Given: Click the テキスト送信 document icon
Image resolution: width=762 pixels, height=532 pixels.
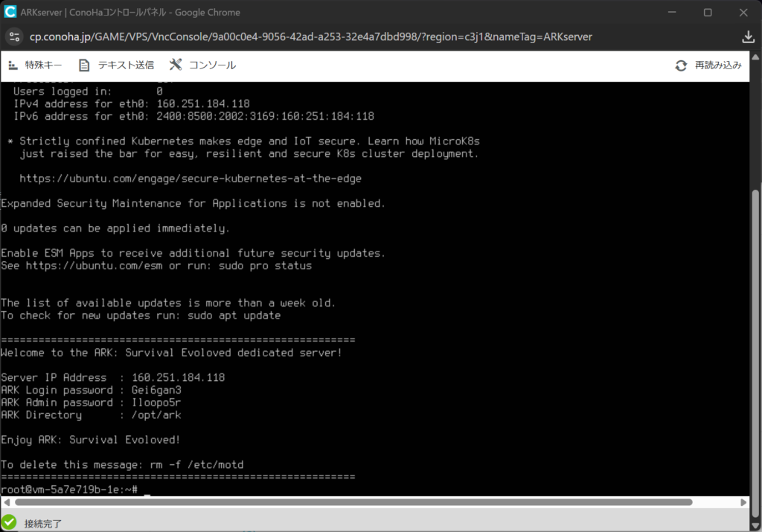Looking at the screenshot, I should (x=84, y=65).
